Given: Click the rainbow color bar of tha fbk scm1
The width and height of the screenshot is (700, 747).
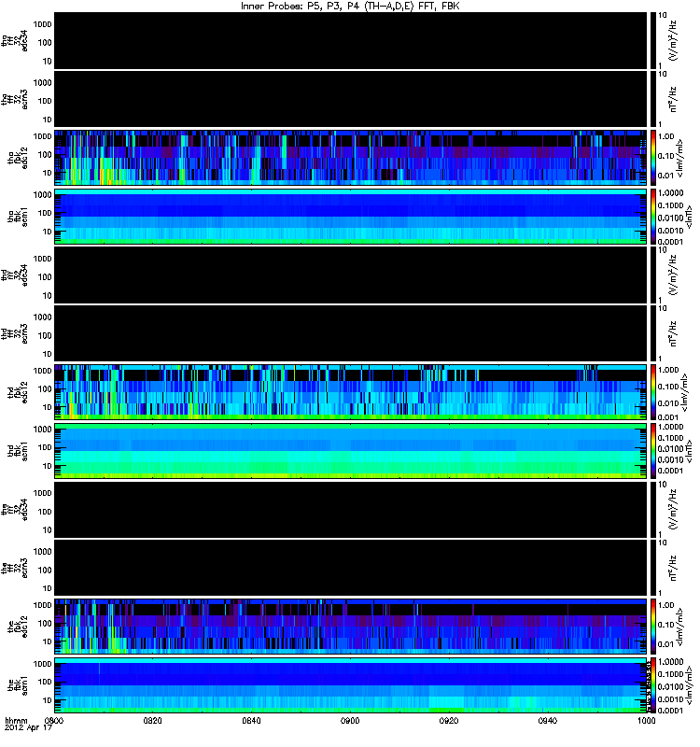Looking at the screenshot, I should click(653, 217).
